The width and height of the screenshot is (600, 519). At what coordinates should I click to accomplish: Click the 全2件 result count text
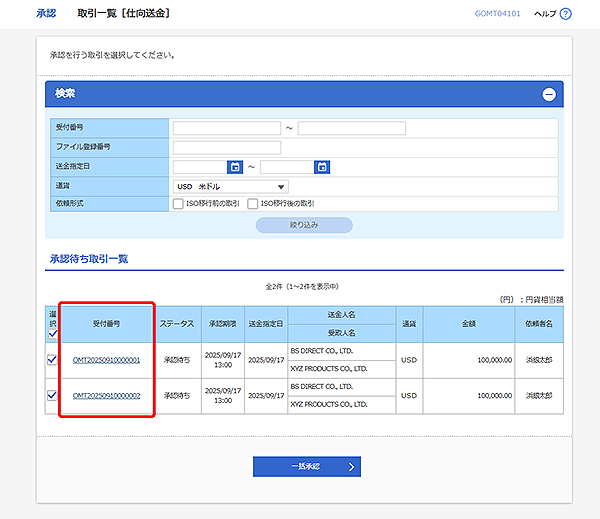coord(302,287)
